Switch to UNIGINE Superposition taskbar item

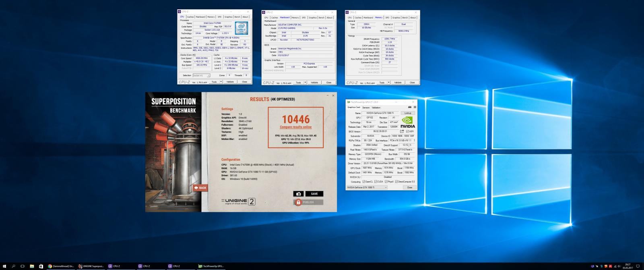click(x=91, y=266)
